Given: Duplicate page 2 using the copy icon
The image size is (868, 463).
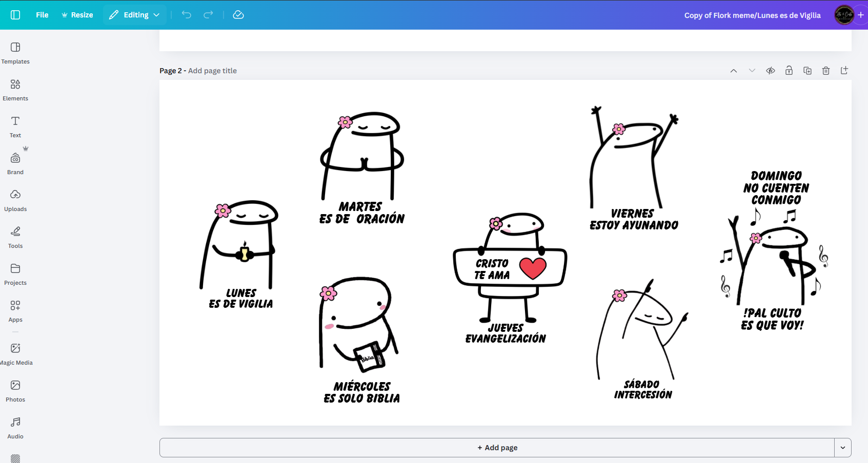Looking at the screenshot, I should [808, 71].
